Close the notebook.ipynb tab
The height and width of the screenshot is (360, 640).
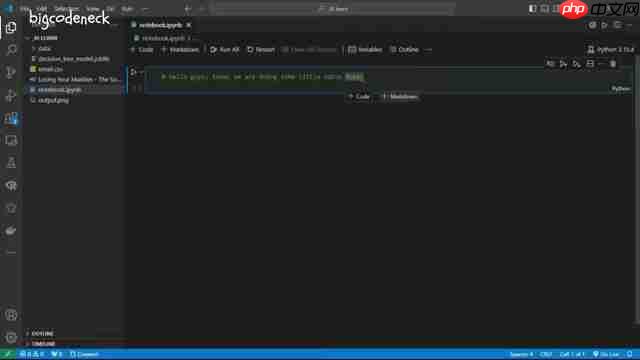click(189, 25)
